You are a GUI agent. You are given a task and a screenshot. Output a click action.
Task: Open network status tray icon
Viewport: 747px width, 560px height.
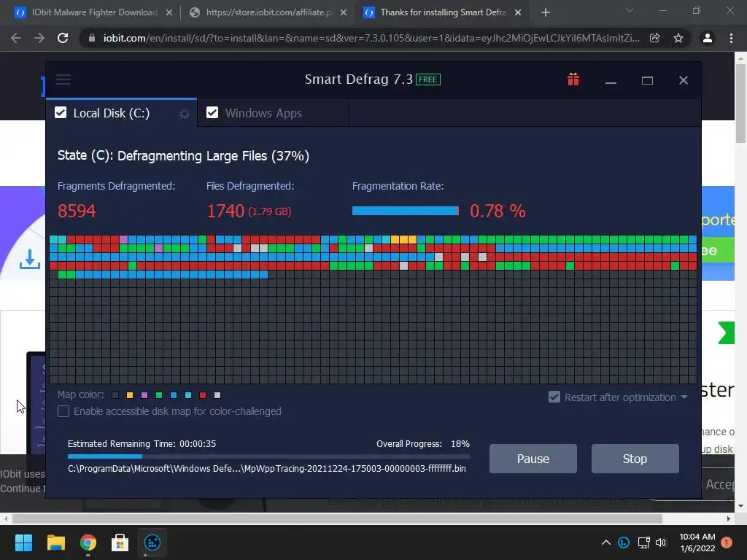(x=643, y=542)
